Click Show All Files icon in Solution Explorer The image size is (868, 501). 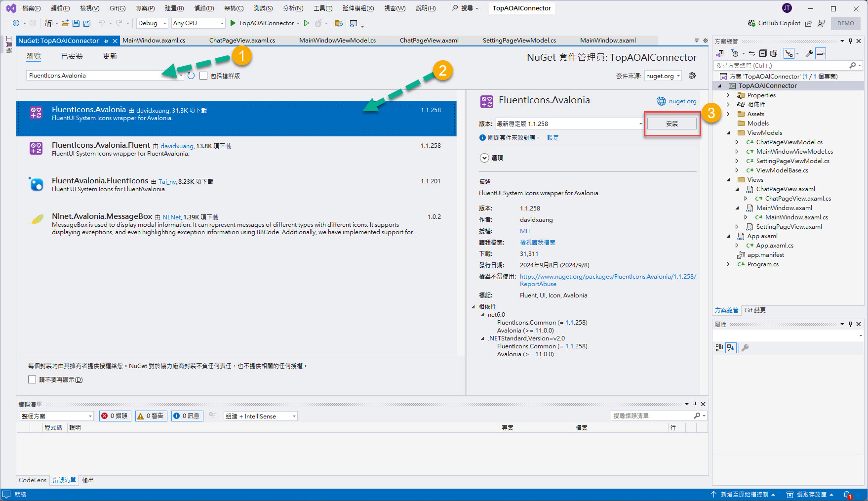[x=774, y=53]
